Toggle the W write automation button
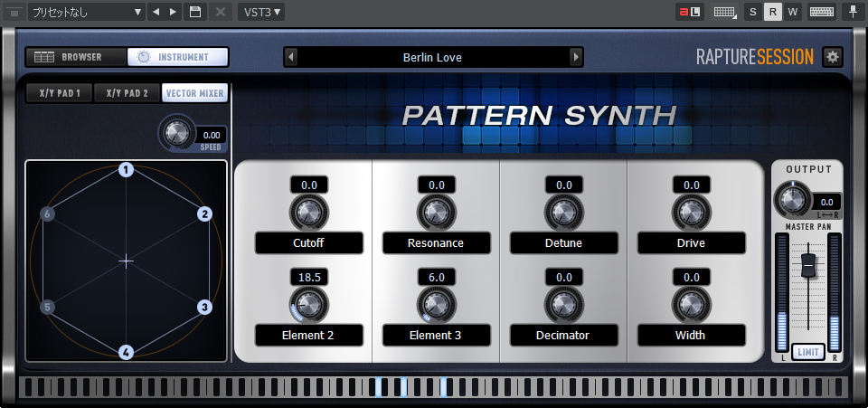The width and height of the screenshot is (868, 408). click(793, 12)
